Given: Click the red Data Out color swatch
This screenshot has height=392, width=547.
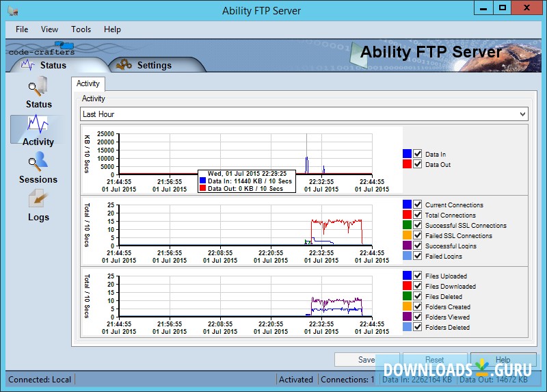Looking at the screenshot, I should (407, 164).
